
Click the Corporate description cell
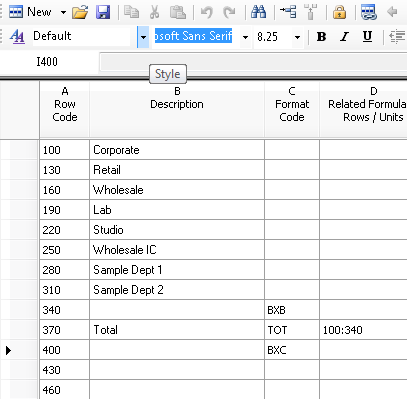[177, 150]
